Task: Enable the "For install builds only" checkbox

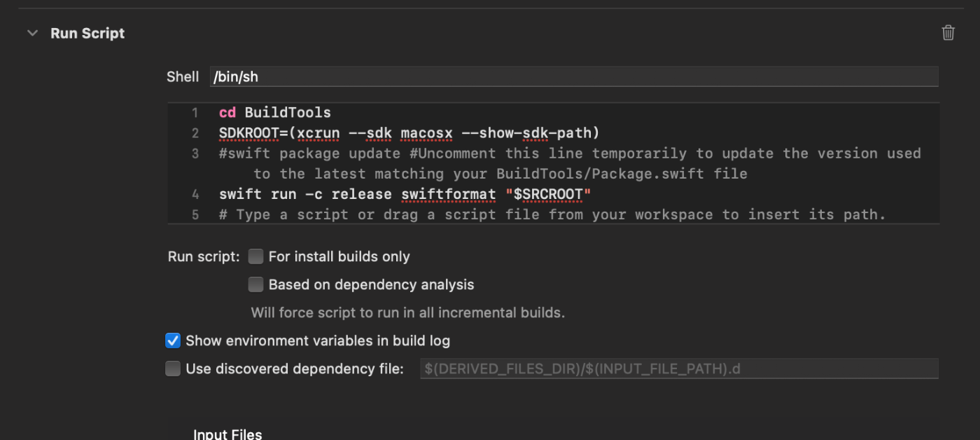Action: [x=255, y=256]
